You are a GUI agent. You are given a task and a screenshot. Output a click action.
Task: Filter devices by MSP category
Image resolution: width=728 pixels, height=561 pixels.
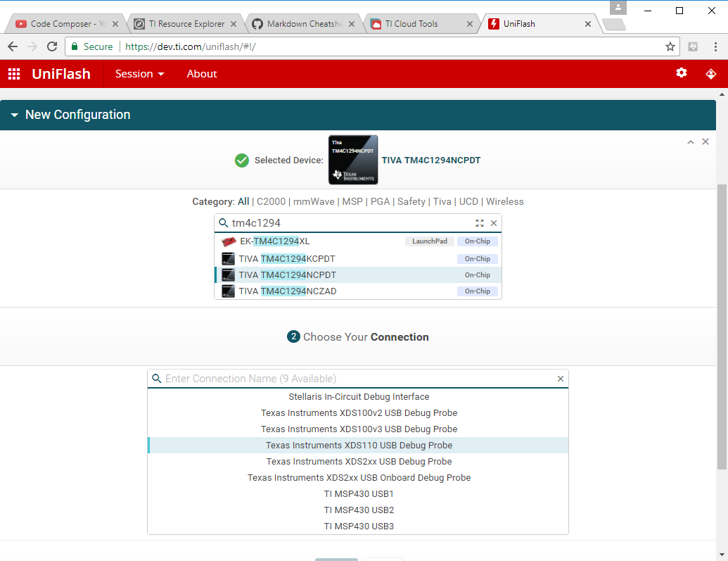pyautogui.click(x=352, y=202)
